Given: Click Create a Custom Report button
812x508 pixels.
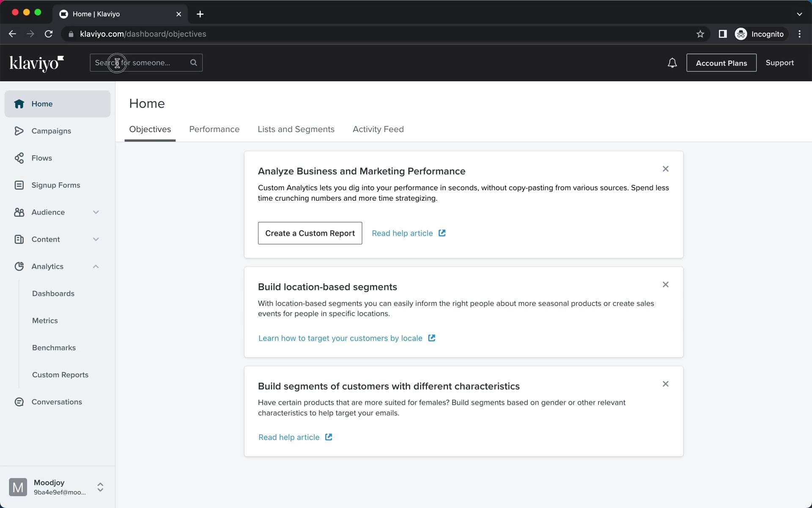Looking at the screenshot, I should pos(310,233).
